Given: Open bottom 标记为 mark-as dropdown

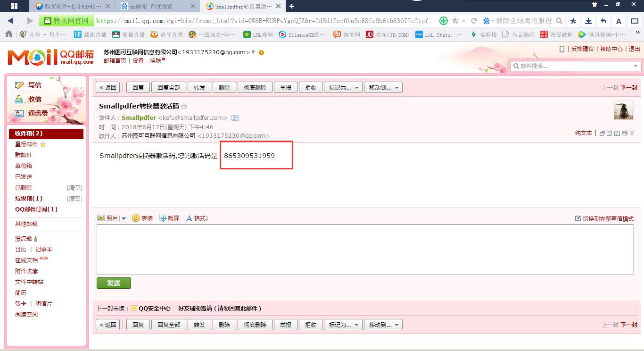Looking at the screenshot, I should click(343, 325).
